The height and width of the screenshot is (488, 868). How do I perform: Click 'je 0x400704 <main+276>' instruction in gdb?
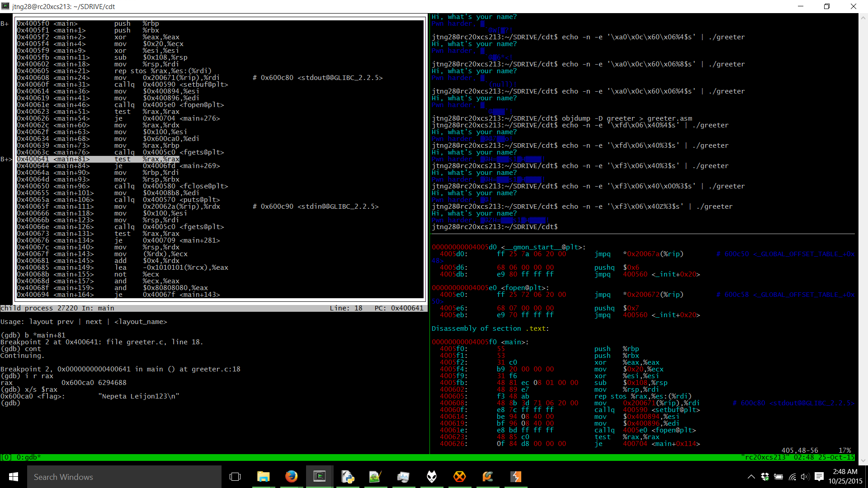tap(167, 118)
